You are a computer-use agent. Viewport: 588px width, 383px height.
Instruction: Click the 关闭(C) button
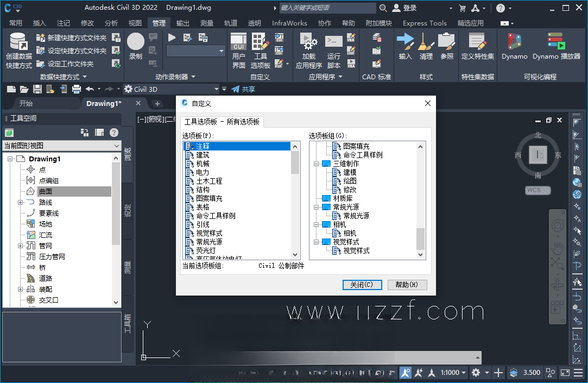(x=362, y=285)
